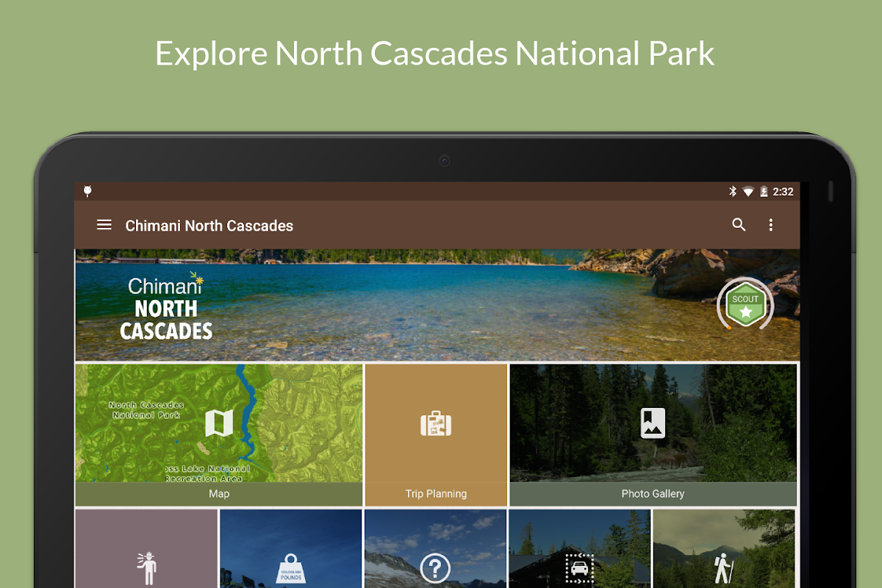This screenshot has height=588, width=882.
Task: Tap the Scout badge icon
Action: point(745,304)
